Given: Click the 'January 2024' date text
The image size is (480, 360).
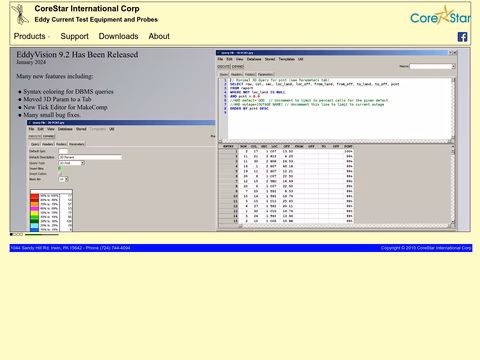Looking at the screenshot, I should [x=31, y=62].
